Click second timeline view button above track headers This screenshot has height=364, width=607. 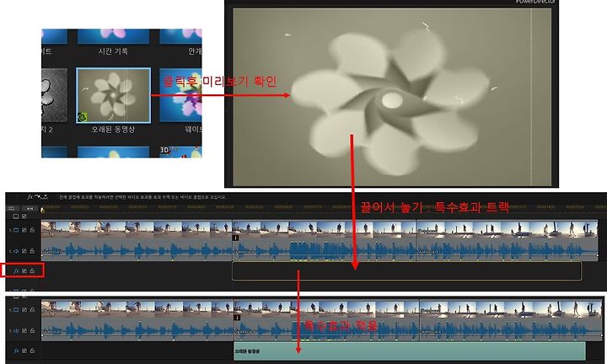(30, 208)
